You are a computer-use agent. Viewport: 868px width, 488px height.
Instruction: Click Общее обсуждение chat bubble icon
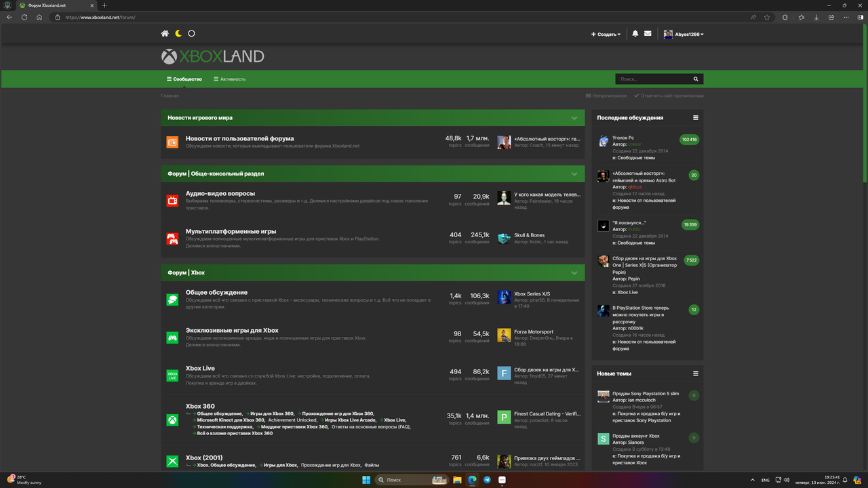pos(172,299)
